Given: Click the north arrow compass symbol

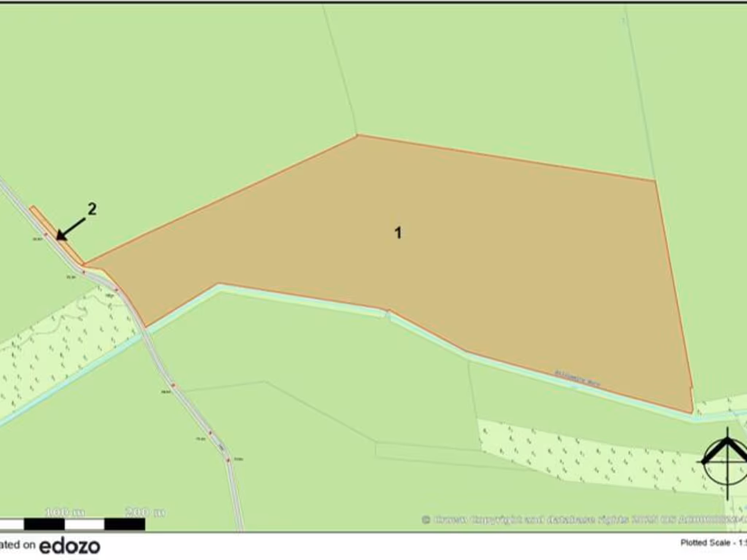Looking at the screenshot, I should [x=725, y=459].
